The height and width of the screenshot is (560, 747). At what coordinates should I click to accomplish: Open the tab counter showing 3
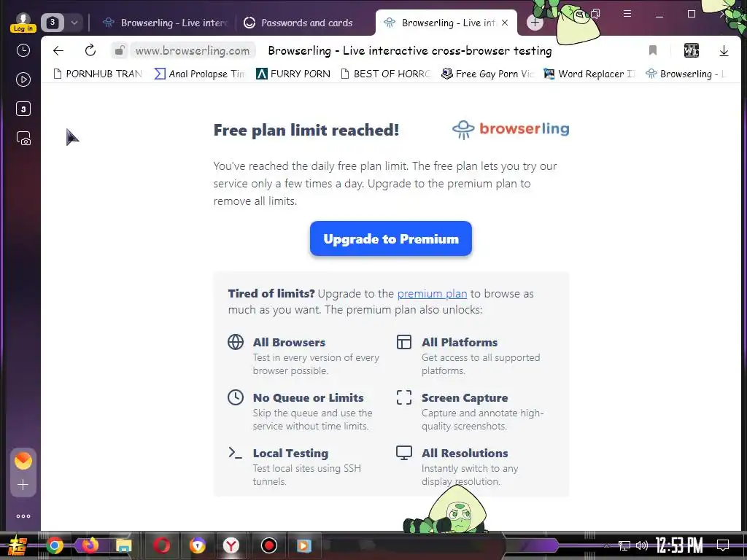pyautogui.click(x=53, y=23)
